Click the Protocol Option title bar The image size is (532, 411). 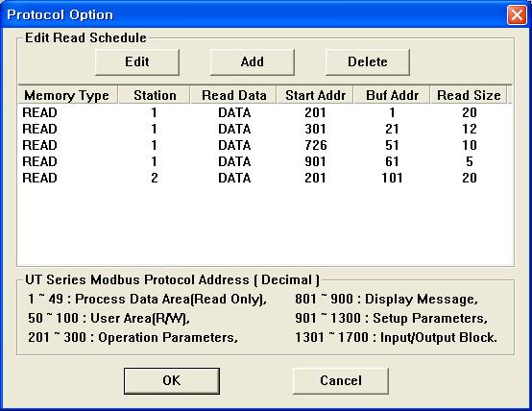pyautogui.click(x=254, y=15)
